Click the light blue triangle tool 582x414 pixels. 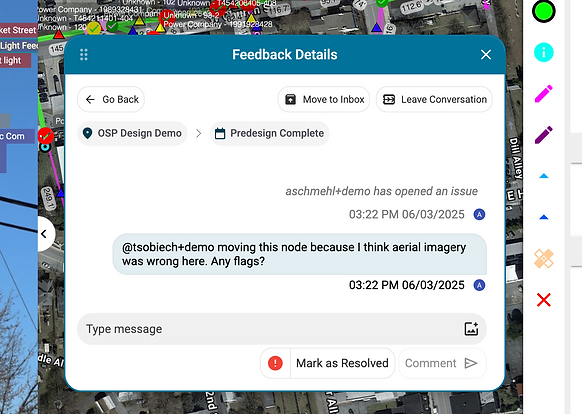(x=544, y=176)
